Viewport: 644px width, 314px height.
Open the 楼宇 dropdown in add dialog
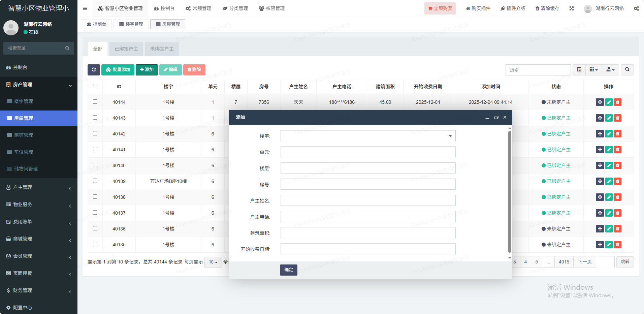(368, 136)
